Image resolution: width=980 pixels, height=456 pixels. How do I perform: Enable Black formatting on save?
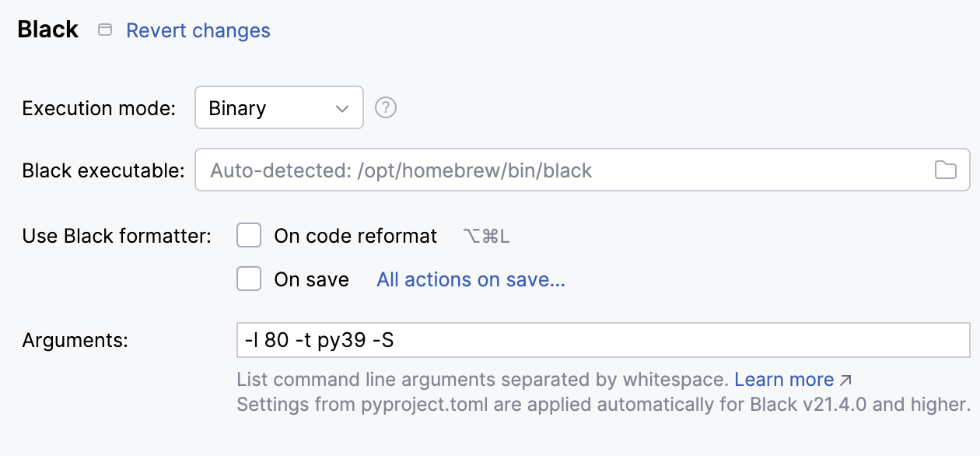pyautogui.click(x=249, y=279)
